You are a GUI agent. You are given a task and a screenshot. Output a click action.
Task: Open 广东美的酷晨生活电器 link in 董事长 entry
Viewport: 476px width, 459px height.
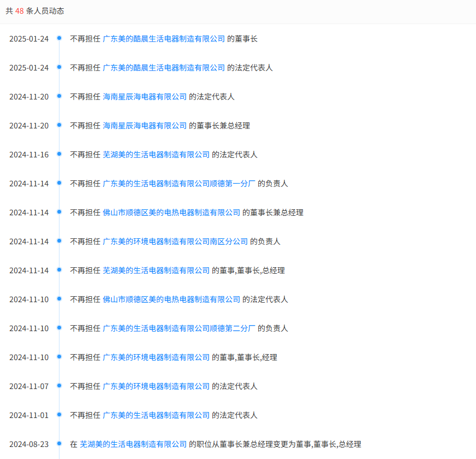click(x=164, y=39)
